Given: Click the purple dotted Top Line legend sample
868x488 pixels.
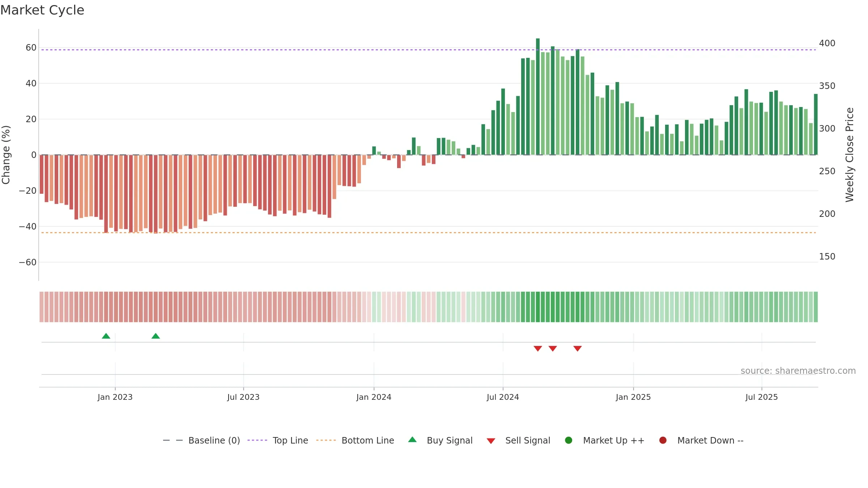Looking at the screenshot, I should 257,440.
